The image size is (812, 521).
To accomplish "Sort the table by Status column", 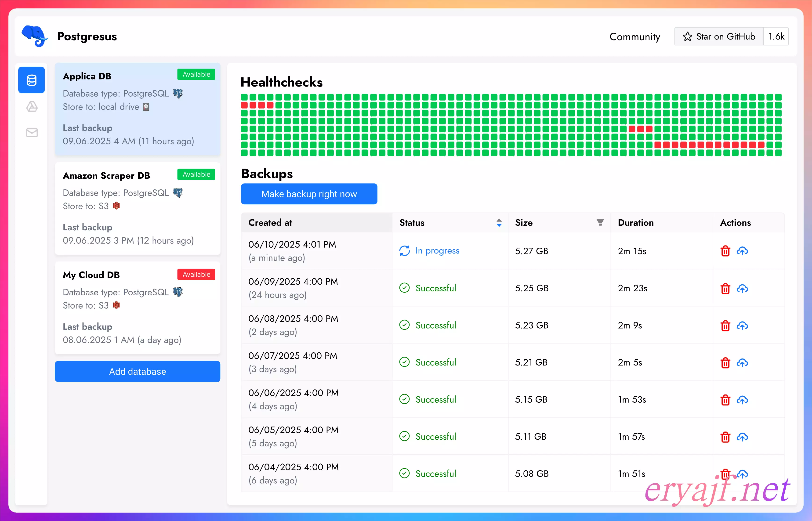I will pyautogui.click(x=499, y=223).
